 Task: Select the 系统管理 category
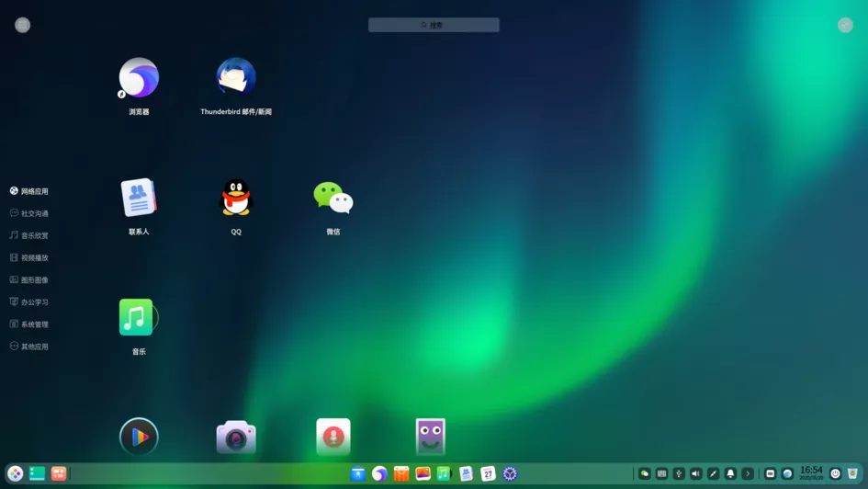tap(28, 324)
